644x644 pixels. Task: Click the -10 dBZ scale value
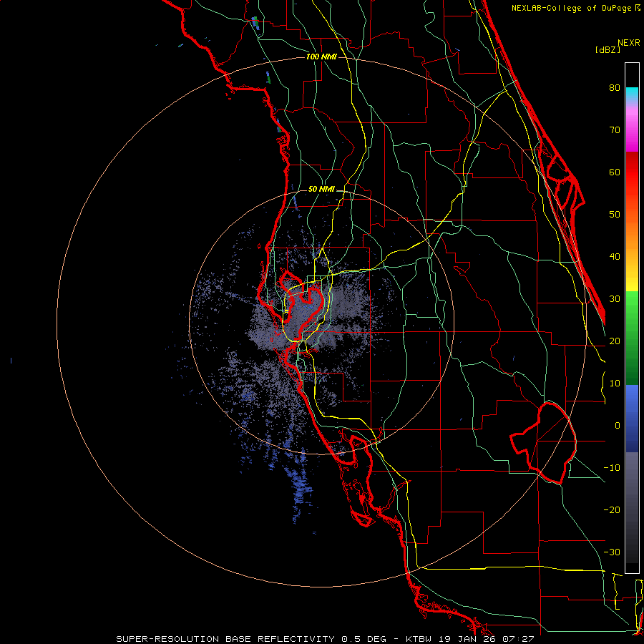[x=612, y=468]
